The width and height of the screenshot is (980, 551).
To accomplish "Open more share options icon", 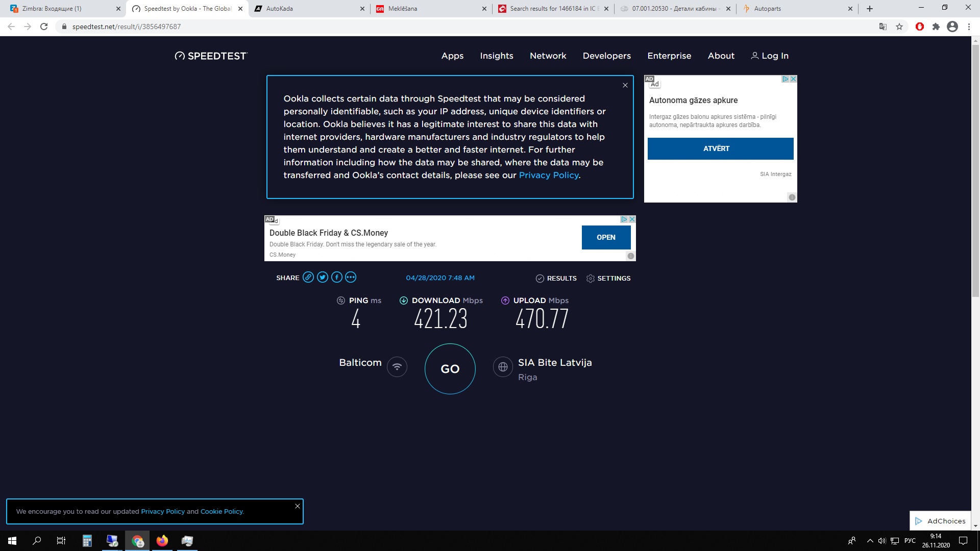I will coord(351,278).
